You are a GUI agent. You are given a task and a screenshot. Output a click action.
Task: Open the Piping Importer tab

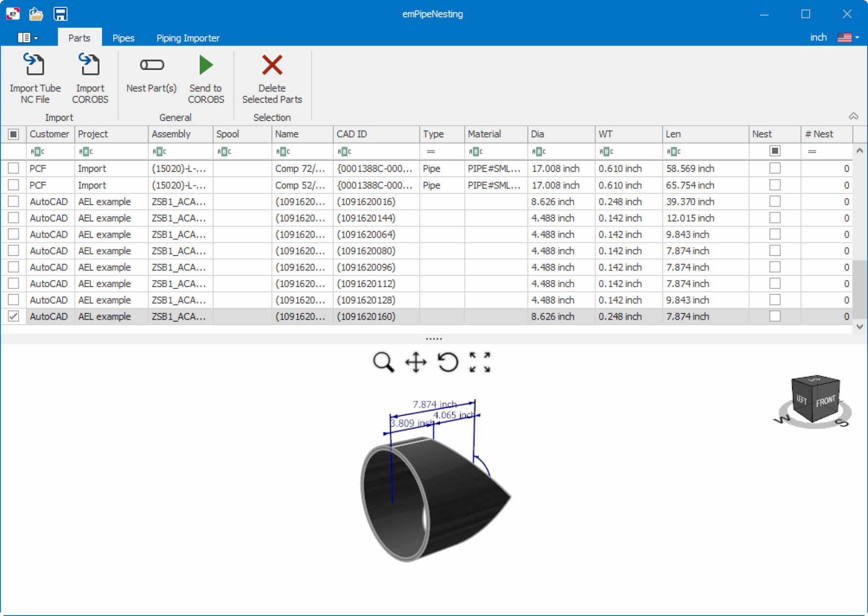click(188, 38)
